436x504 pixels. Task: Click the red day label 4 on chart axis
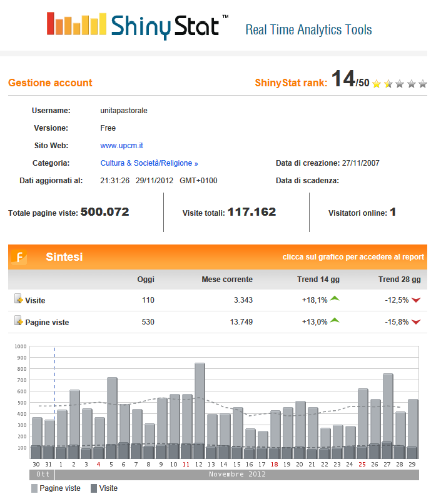click(98, 465)
